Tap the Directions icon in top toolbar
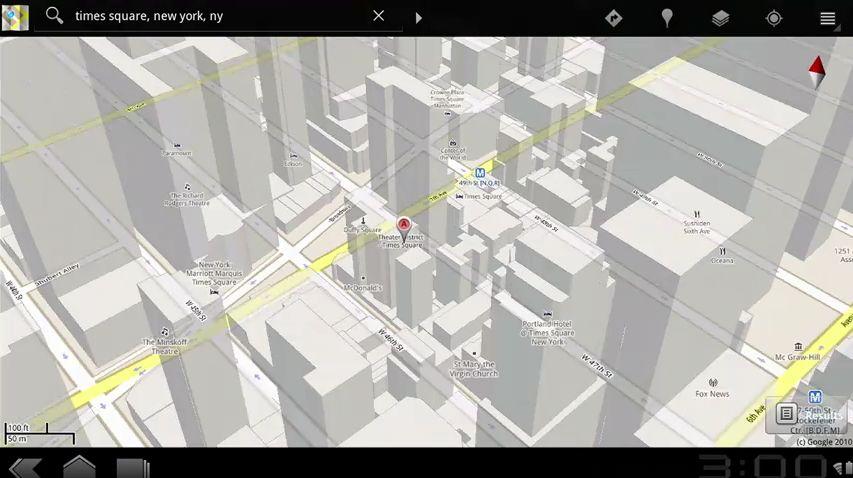The image size is (853, 478). (x=613, y=18)
